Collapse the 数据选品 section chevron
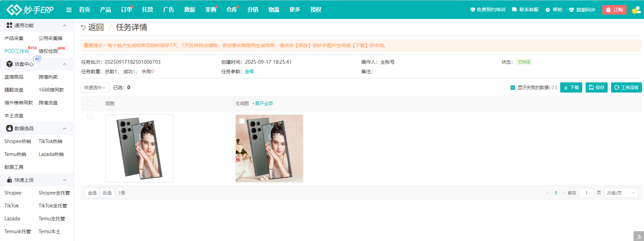The image size is (644, 241). [x=64, y=128]
